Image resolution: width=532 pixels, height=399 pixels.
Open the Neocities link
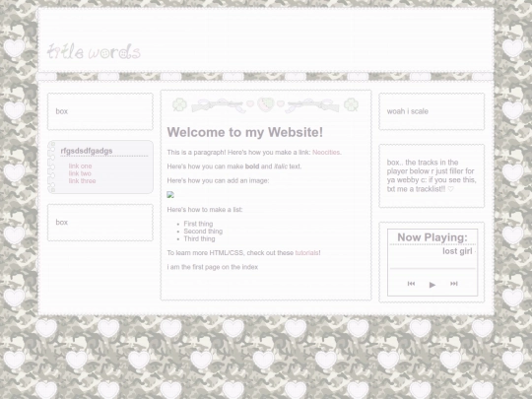click(x=326, y=153)
